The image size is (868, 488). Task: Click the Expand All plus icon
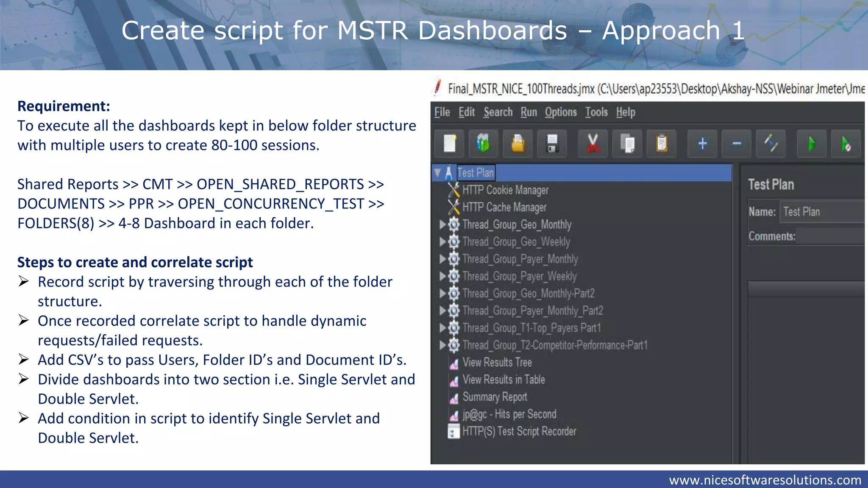tap(702, 144)
